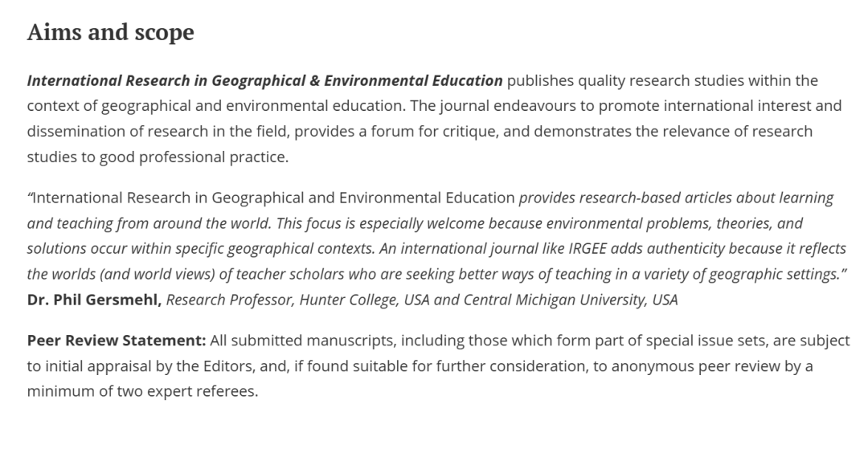Image resolution: width=868 pixels, height=449 pixels.
Task: Click the "Aims and scope" heading
Action: (x=110, y=32)
